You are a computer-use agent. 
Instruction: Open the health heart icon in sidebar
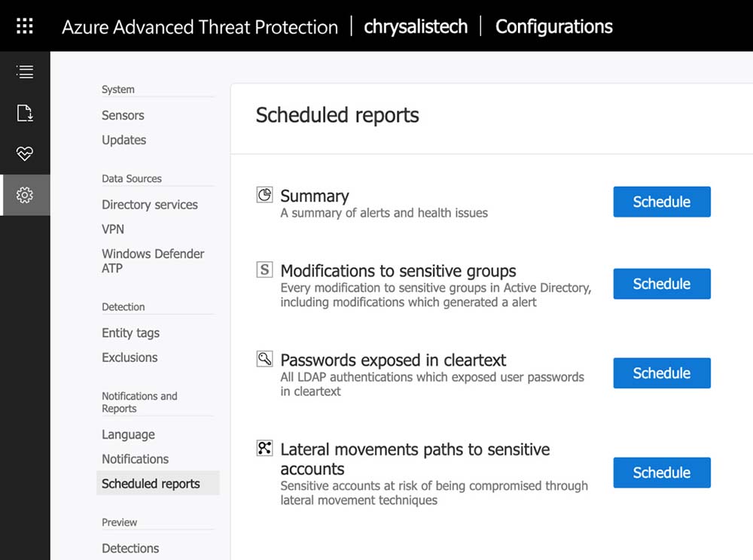(x=25, y=154)
